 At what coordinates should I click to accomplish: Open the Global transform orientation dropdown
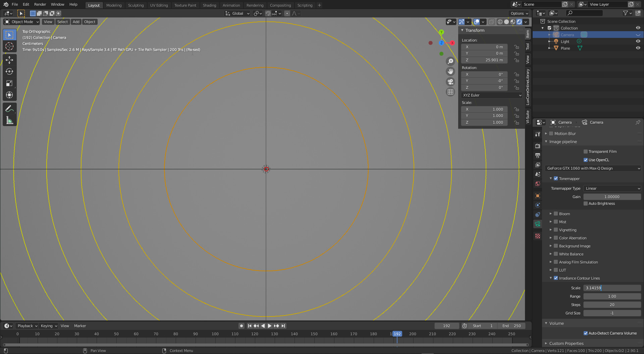tap(237, 13)
